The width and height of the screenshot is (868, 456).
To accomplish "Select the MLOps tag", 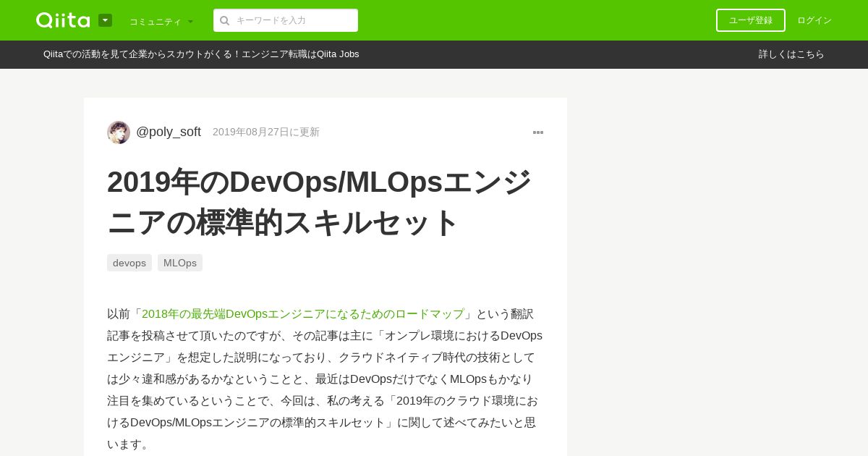I will [180, 263].
